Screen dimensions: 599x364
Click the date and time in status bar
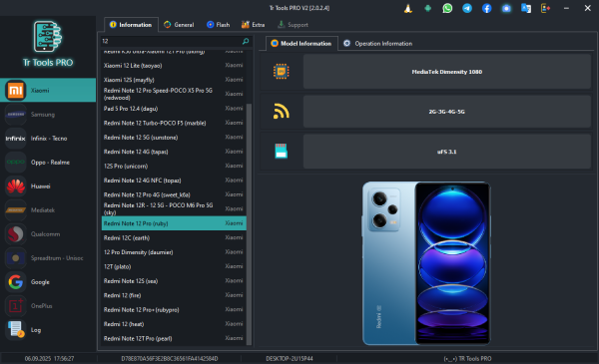(x=49, y=359)
